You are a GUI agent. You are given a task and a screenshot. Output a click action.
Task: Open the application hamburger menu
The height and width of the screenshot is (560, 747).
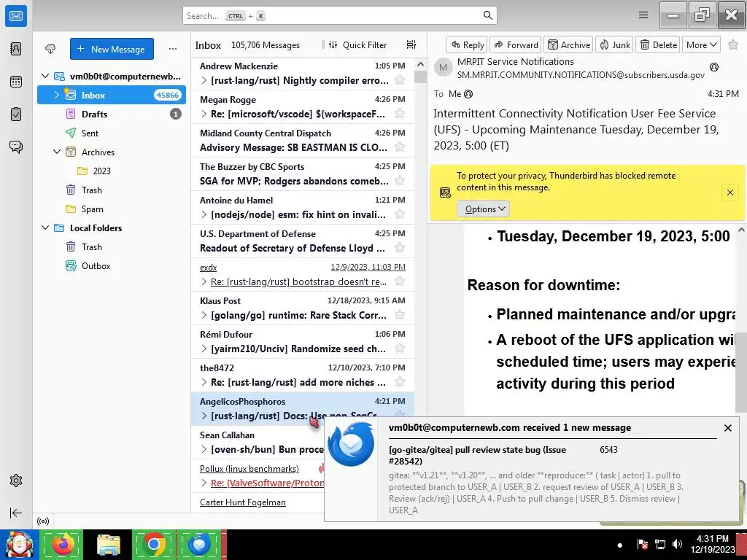tap(643, 15)
